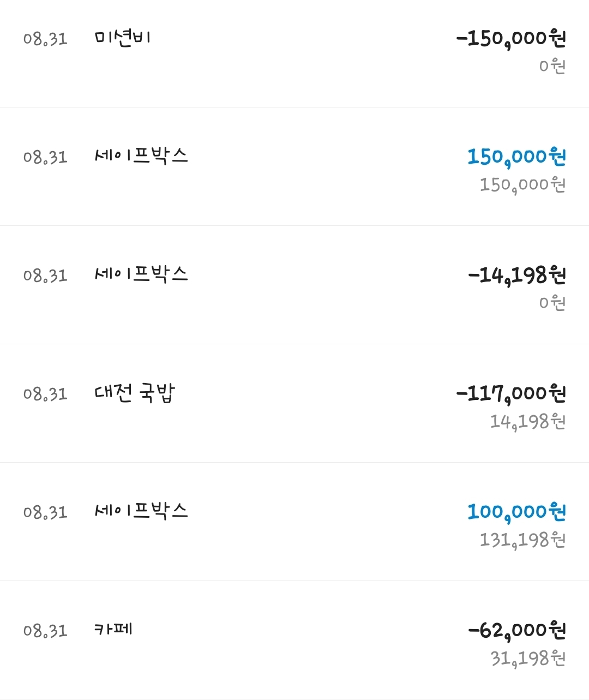This screenshot has height=700, width=589.
Task: Select the 14,198원 remaining balance
Action: (x=527, y=422)
